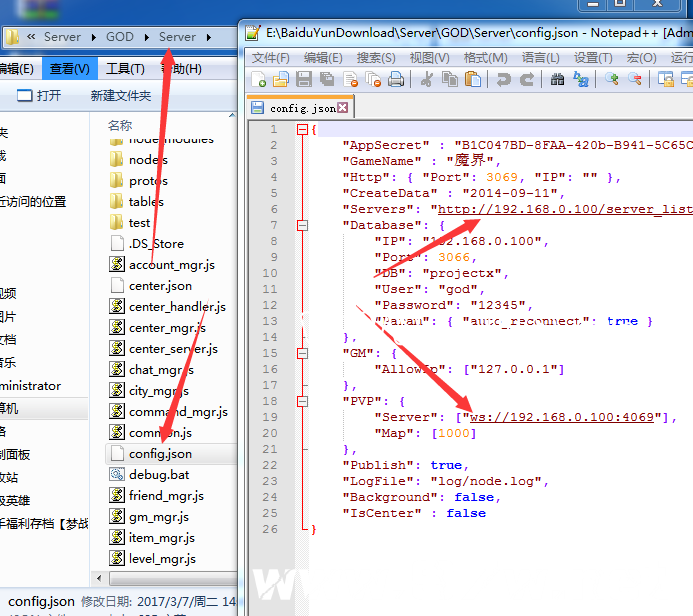Open the 搜索(S) menu in Notepad++
The height and width of the screenshot is (616, 693).
point(376,58)
